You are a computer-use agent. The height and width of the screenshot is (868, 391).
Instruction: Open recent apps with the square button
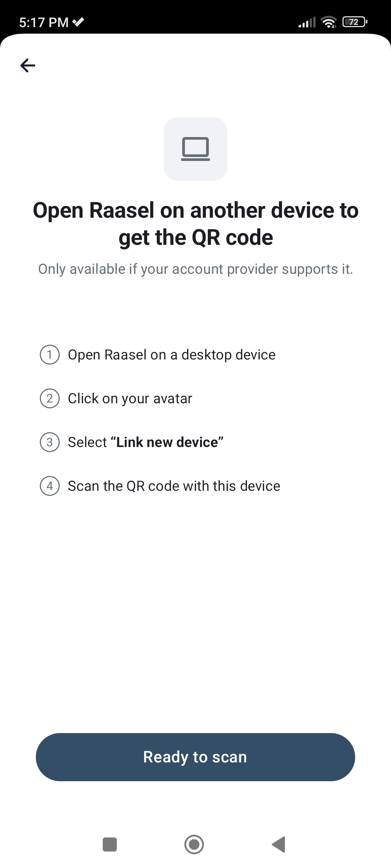[x=110, y=844]
